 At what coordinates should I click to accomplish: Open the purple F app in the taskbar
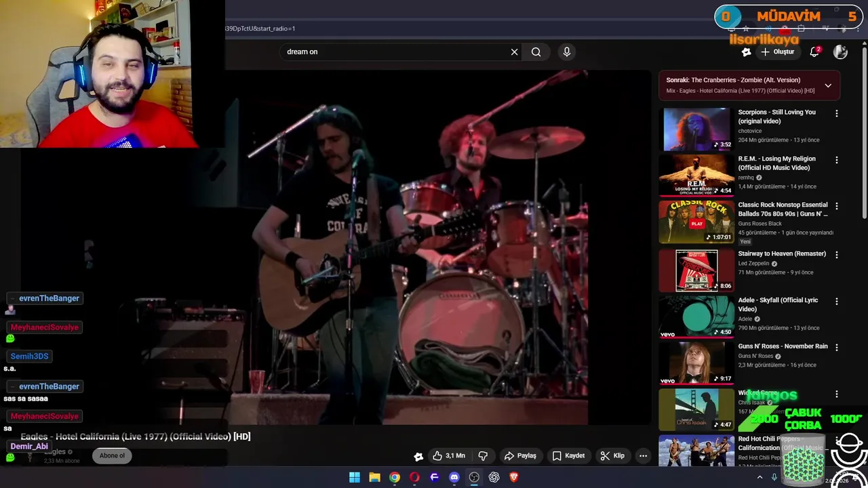click(x=435, y=477)
